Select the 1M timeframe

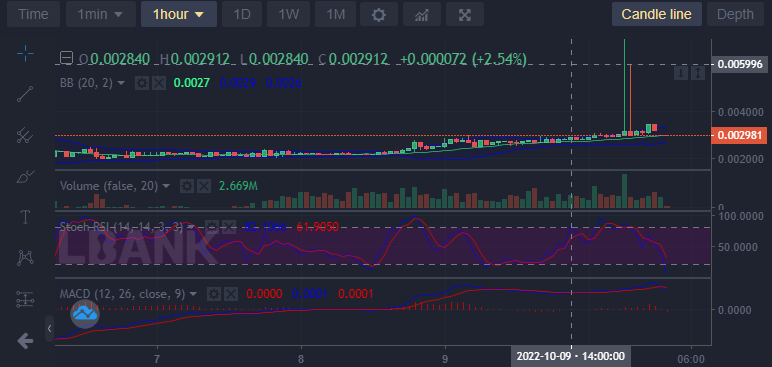coord(335,14)
